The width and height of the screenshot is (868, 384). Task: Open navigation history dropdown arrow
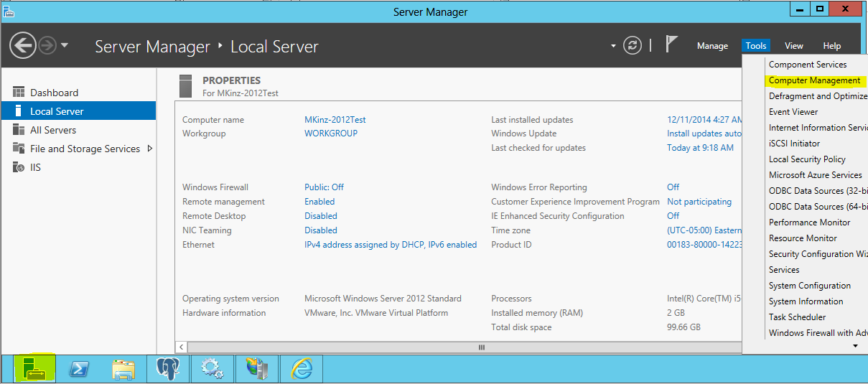[65, 45]
